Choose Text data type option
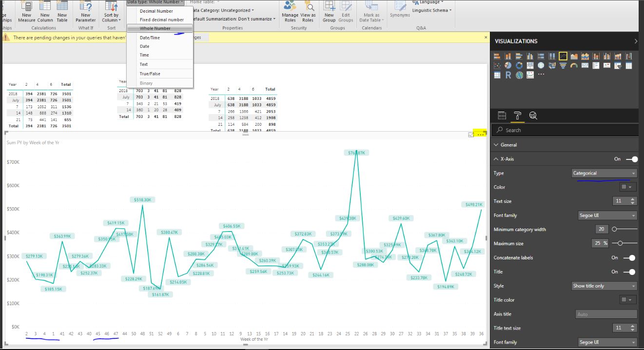This screenshot has width=644, height=350. [160, 64]
